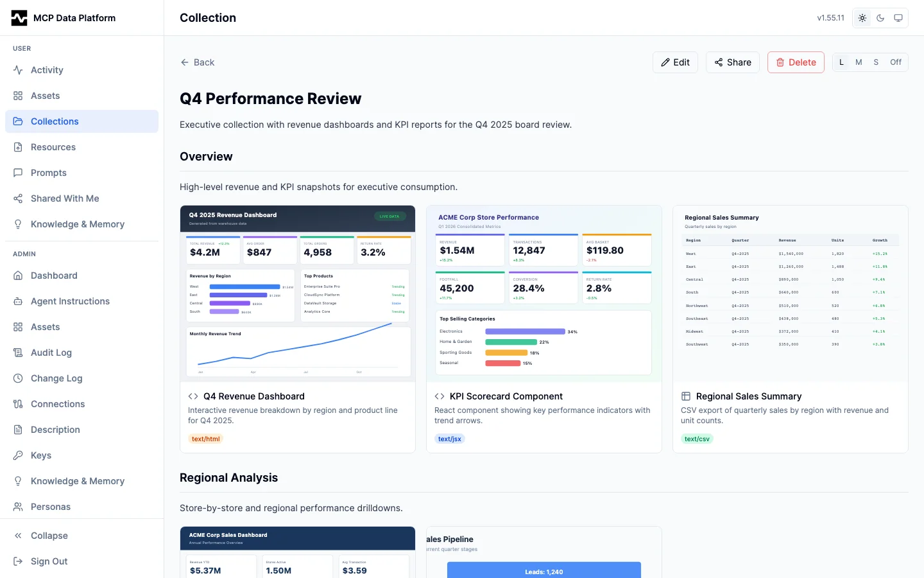Open Connections via its sidebar icon
This screenshot has height=578, width=924.
coord(18,404)
